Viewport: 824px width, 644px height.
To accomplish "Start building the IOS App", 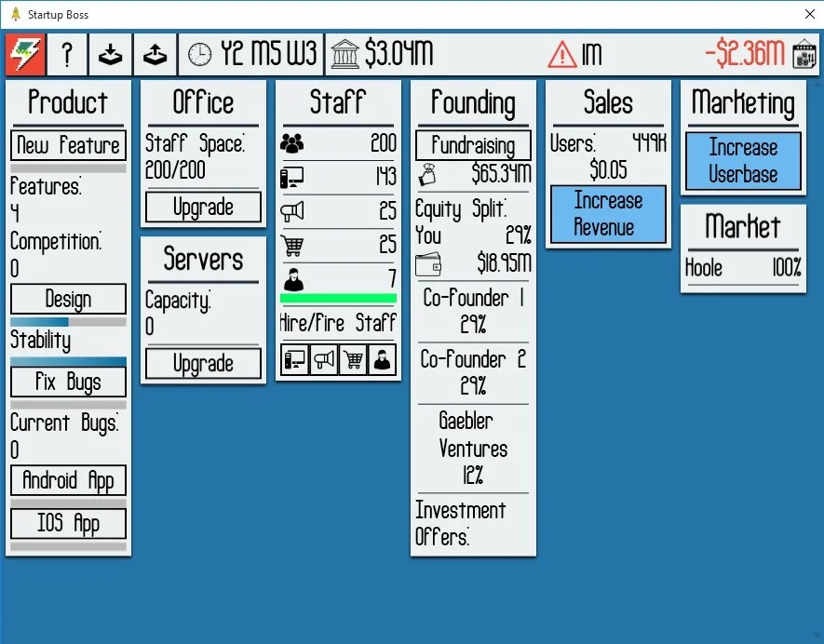I will pyautogui.click(x=68, y=523).
